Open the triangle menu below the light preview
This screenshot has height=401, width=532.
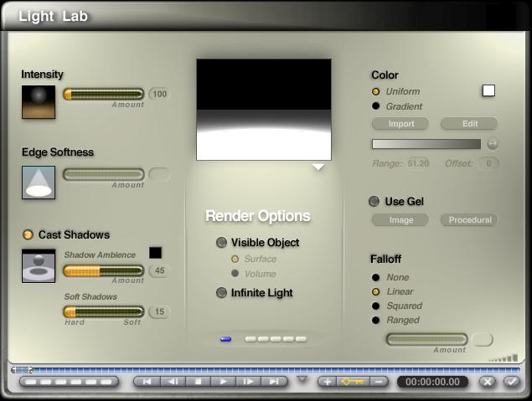point(318,167)
